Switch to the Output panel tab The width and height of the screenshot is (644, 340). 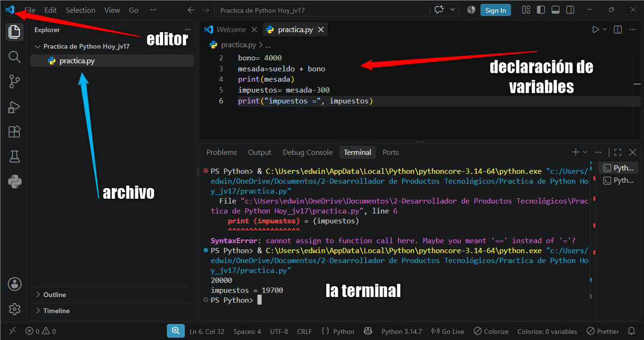(x=260, y=152)
